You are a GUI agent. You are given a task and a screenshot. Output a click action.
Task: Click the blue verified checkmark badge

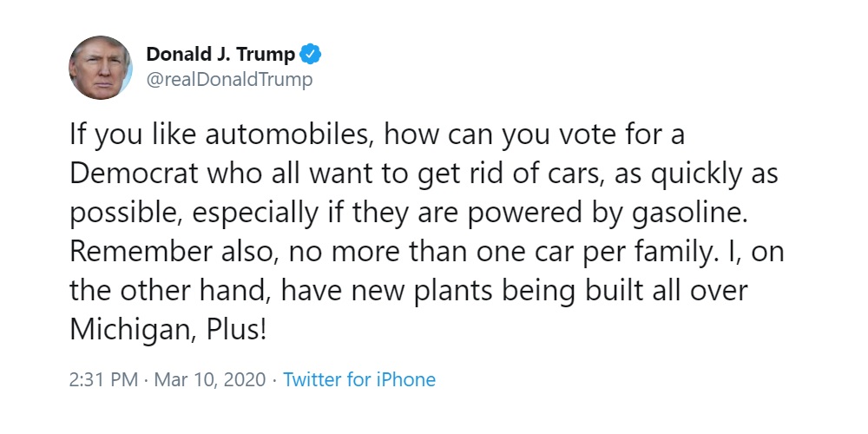point(310,54)
